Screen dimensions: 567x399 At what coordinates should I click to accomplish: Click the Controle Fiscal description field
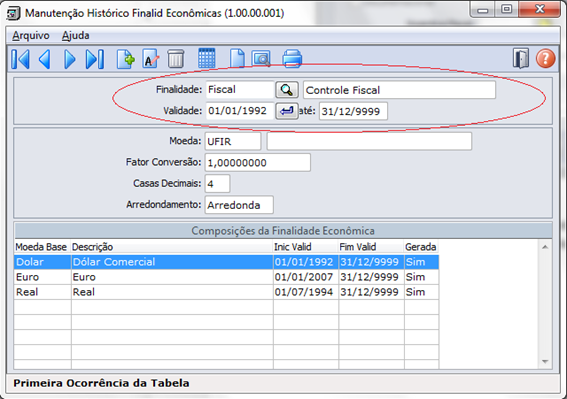399,90
